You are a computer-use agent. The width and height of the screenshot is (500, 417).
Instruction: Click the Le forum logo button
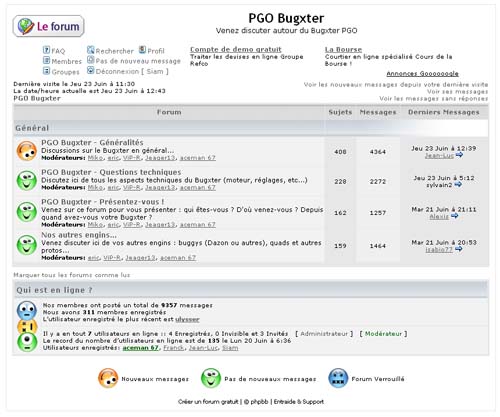click(48, 26)
